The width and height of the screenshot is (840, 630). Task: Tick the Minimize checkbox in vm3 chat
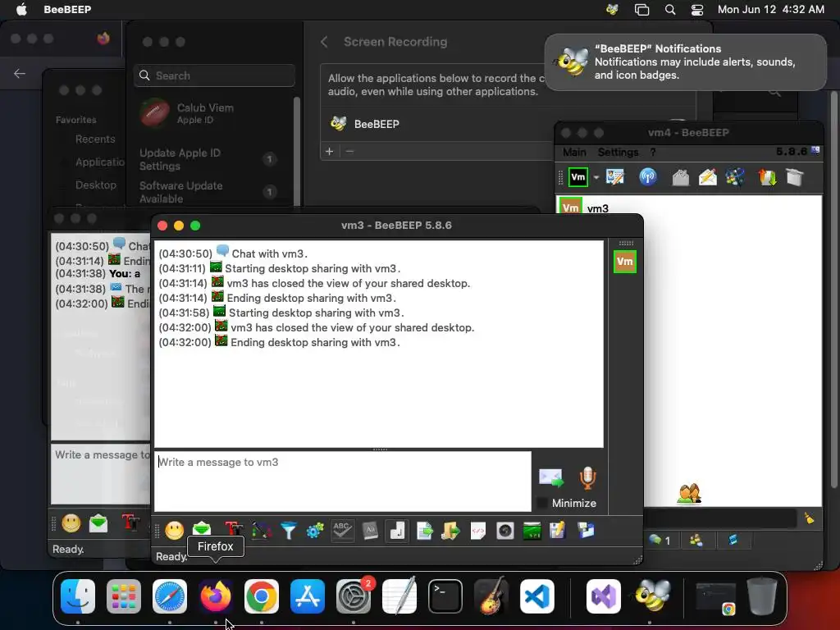coord(542,503)
